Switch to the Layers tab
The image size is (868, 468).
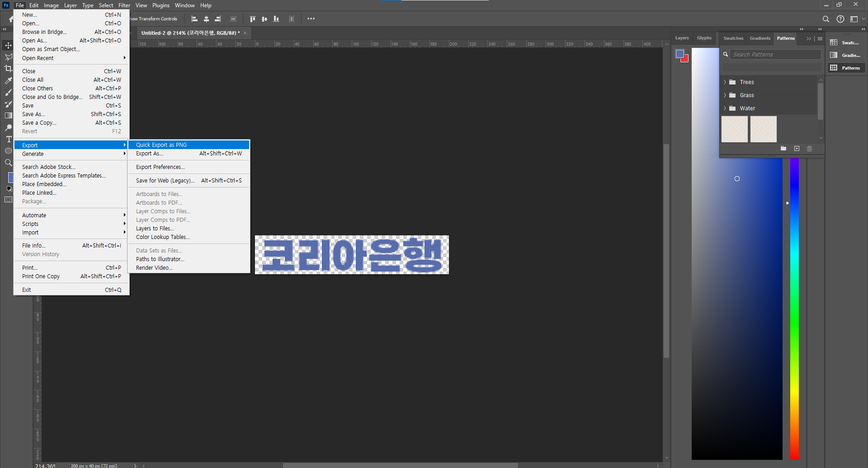point(682,38)
